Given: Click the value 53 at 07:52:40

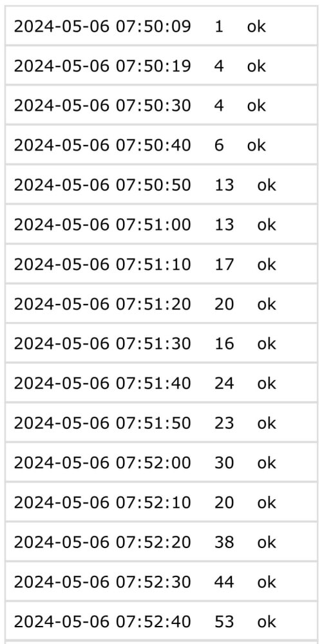Looking at the screenshot, I should tap(224, 622).
